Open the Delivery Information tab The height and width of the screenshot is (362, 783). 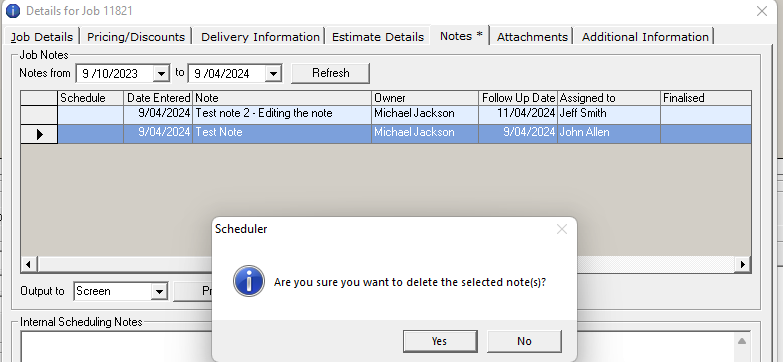pyautogui.click(x=260, y=37)
